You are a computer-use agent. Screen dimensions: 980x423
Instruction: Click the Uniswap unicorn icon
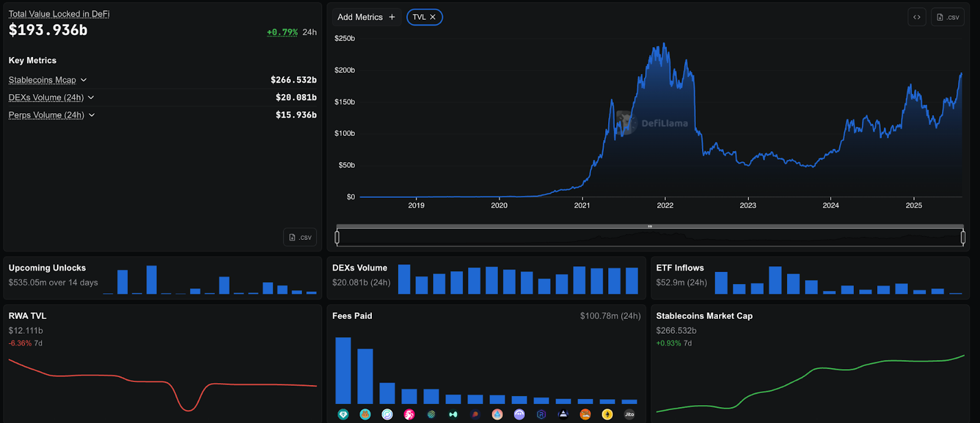pyautogui.click(x=409, y=414)
